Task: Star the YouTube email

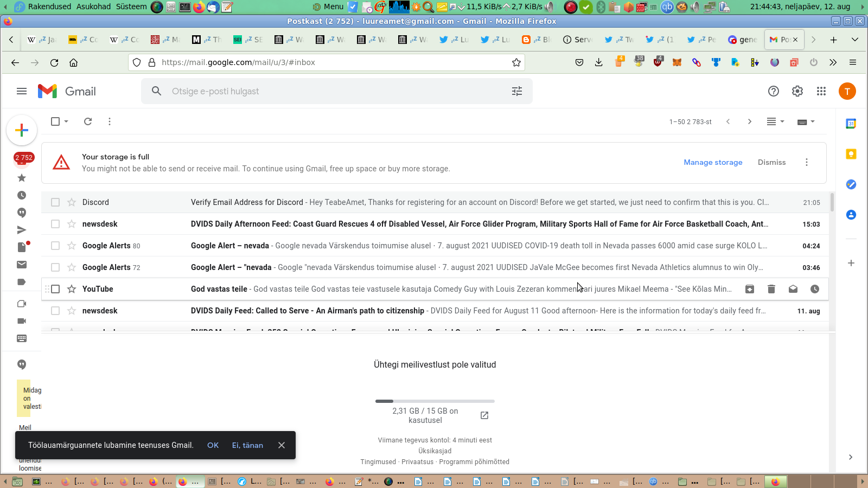Action: (x=72, y=289)
